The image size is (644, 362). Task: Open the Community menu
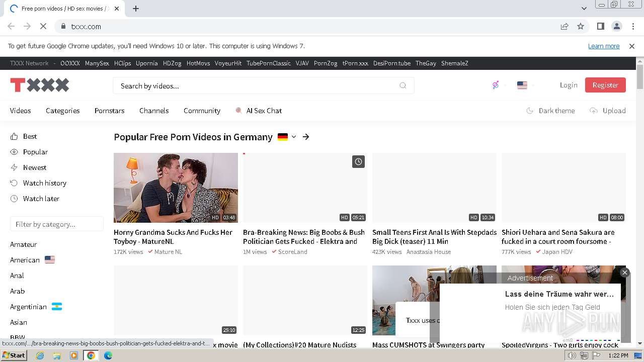[x=202, y=111]
